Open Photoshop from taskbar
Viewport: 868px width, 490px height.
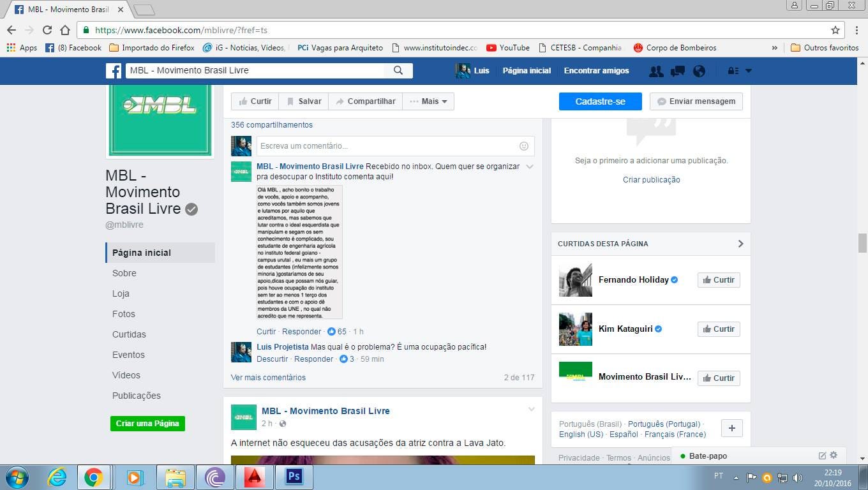tap(294, 477)
